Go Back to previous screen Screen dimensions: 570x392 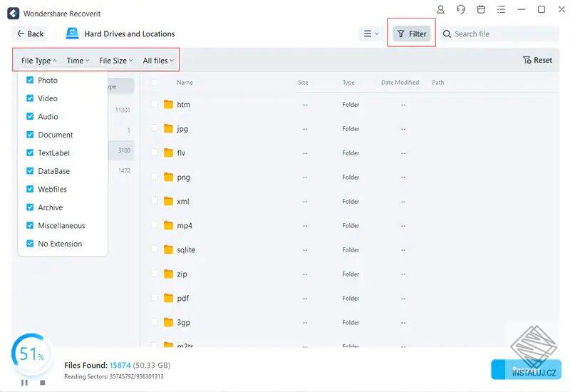pos(31,33)
